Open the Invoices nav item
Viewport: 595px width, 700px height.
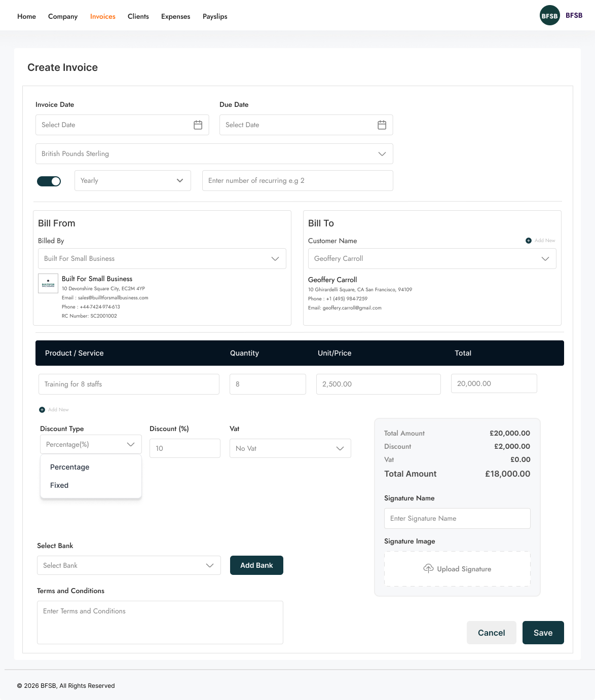(x=103, y=16)
